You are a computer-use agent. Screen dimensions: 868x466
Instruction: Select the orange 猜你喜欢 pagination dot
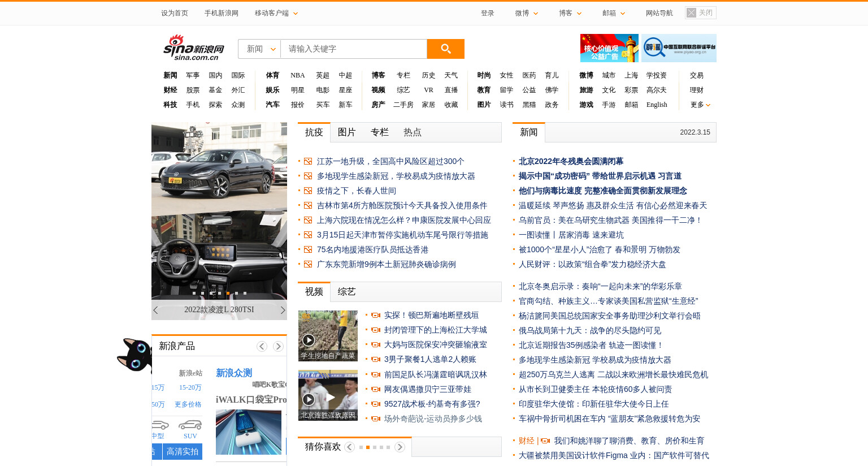[368, 447]
